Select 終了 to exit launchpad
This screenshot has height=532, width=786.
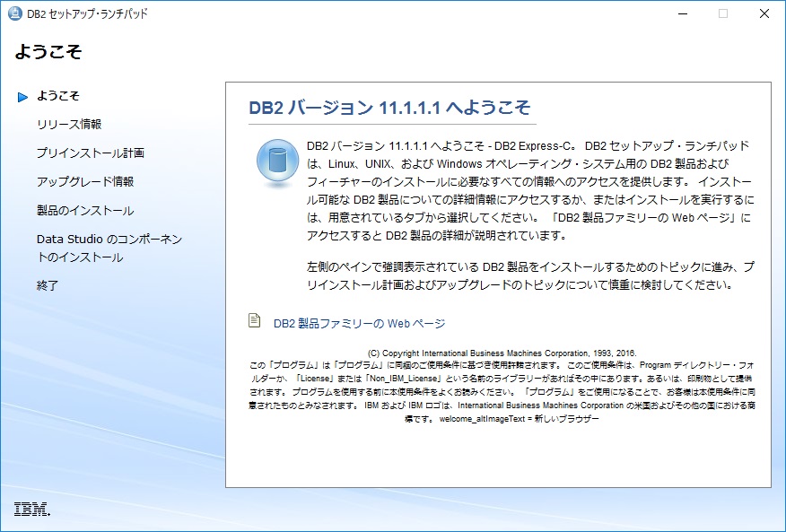tap(48, 286)
